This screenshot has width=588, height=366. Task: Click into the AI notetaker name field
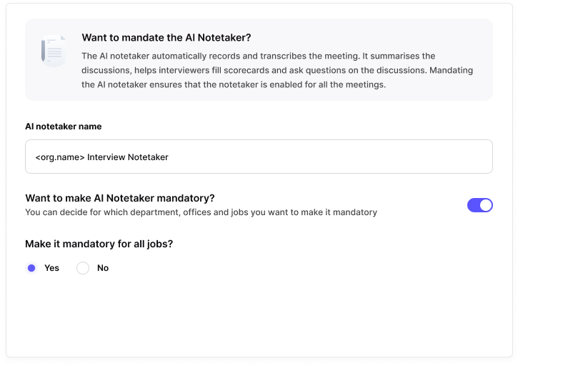(x=259, y=157)
